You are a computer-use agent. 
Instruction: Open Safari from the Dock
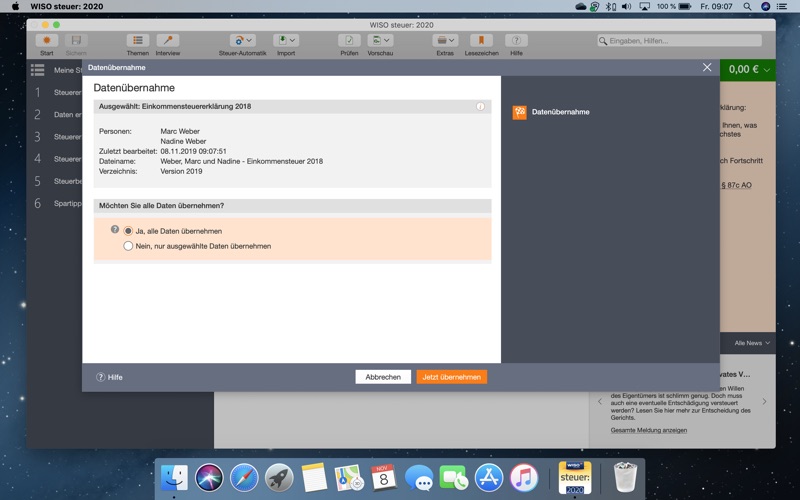[x=244, y=478]
